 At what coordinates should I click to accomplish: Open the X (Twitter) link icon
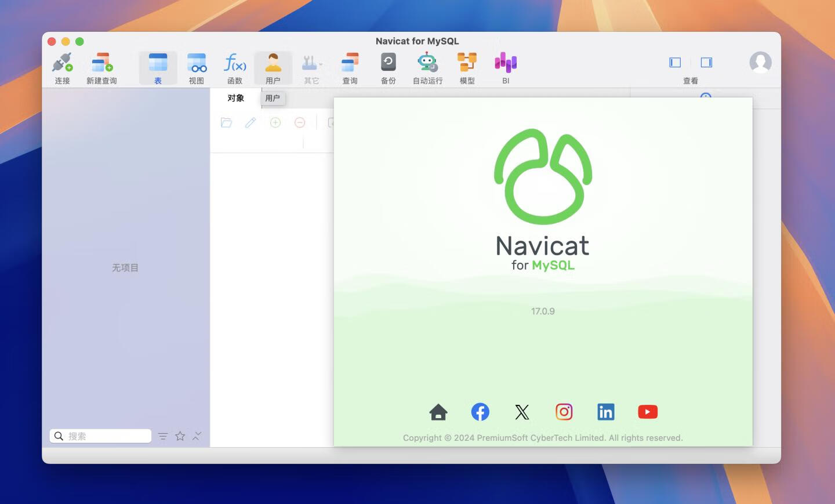pos(522,412)
